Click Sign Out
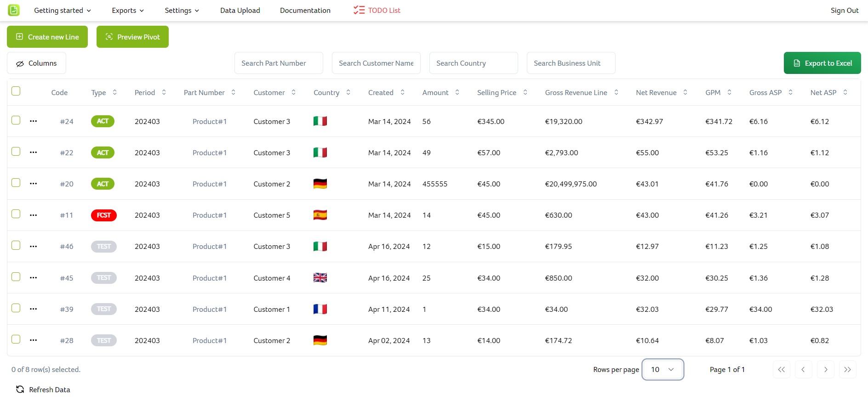 845,10
